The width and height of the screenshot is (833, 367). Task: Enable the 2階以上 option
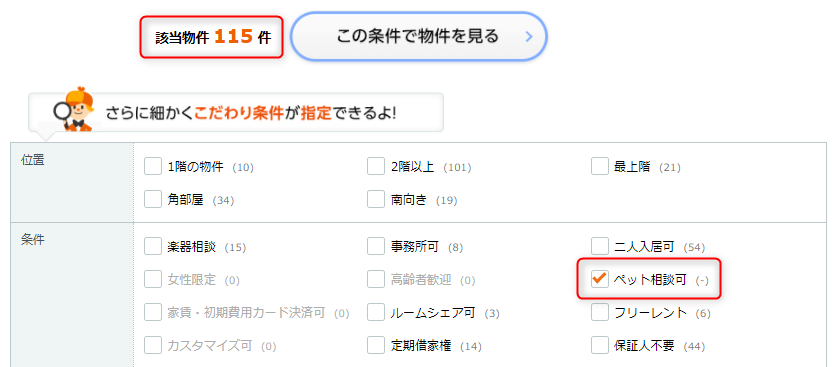[376, 167]
